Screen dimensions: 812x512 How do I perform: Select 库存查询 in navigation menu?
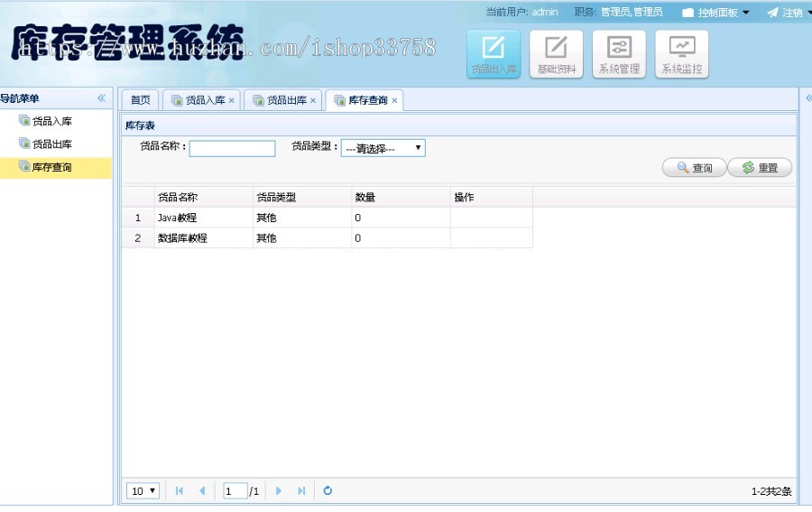56,167
